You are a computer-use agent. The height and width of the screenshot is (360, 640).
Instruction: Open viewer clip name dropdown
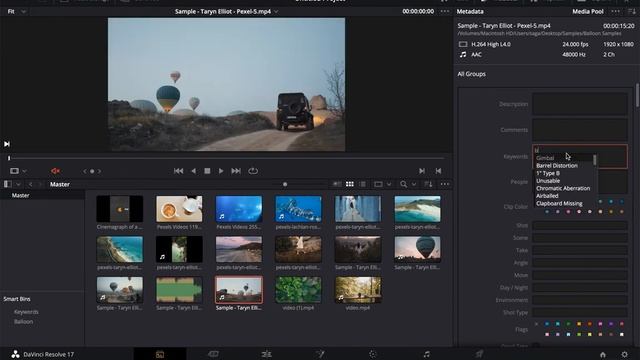[x=276, y=11]
